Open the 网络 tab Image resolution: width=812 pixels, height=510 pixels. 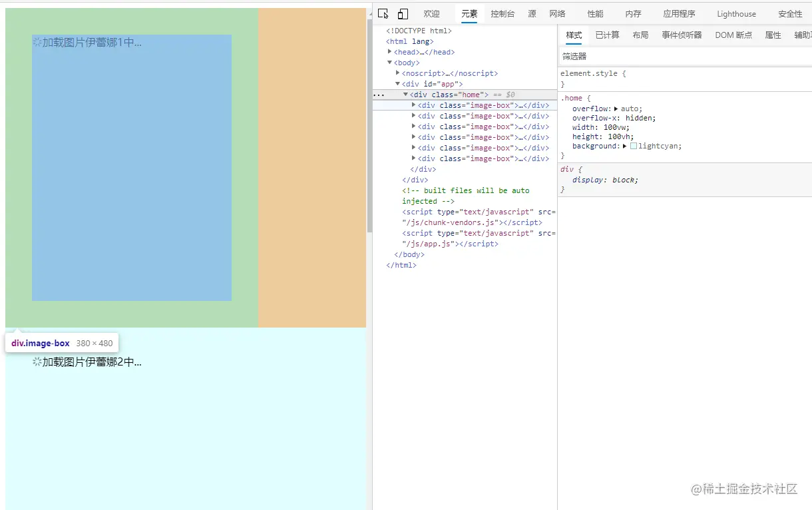[x=557, y=14]
